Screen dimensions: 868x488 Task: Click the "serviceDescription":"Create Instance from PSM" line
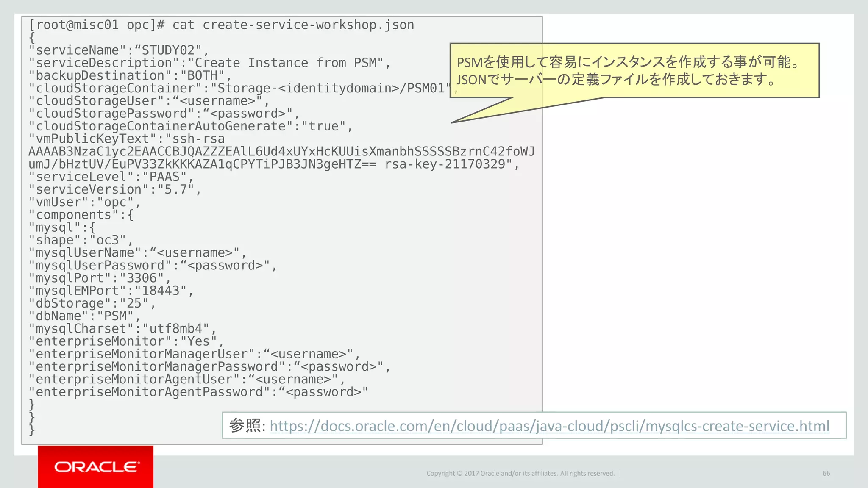(x=209, y=63)
